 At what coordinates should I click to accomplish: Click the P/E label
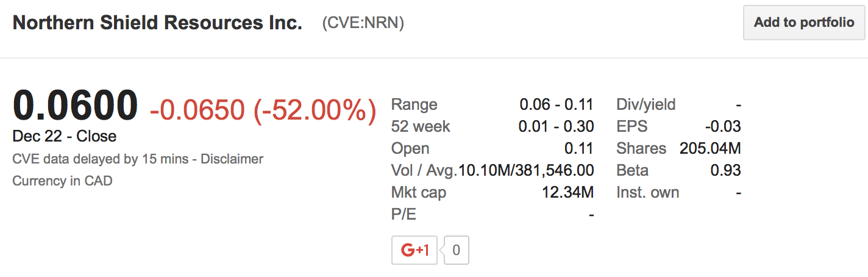pos(404,215)
